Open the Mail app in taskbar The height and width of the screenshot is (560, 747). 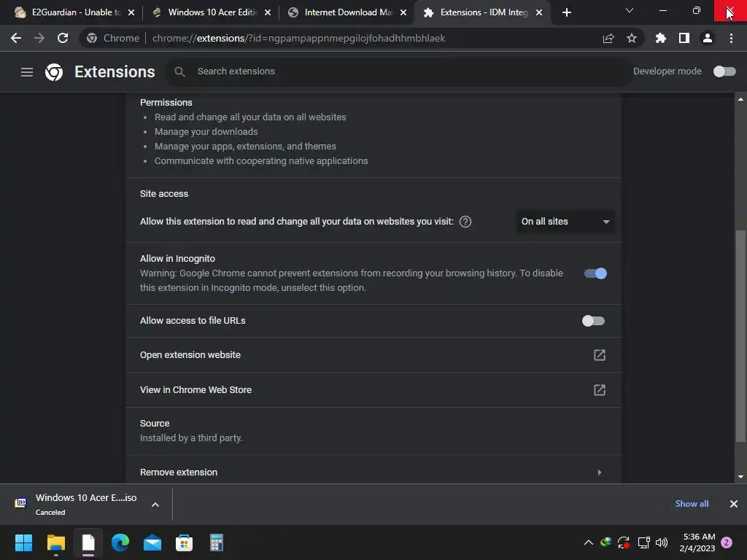pyautogui.click(x=152, y=542)
